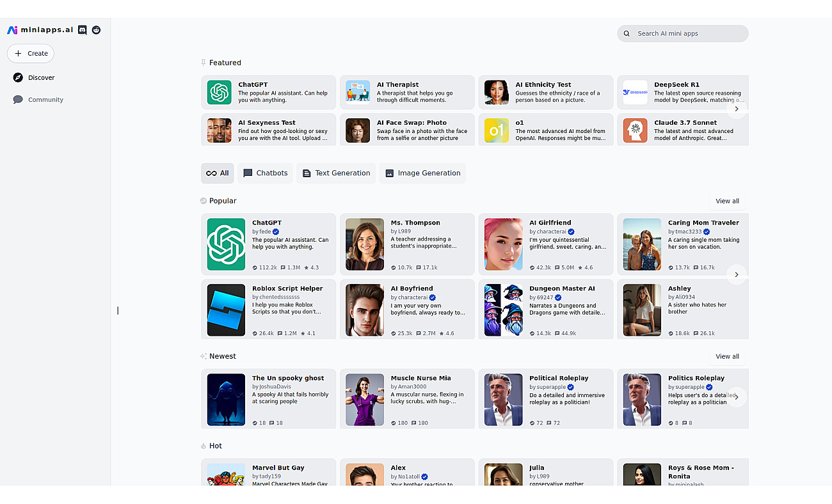Open the AI Face Swap: Photo thumbnail
This screenshot has width=832, height=504.
tap(358, 130)
